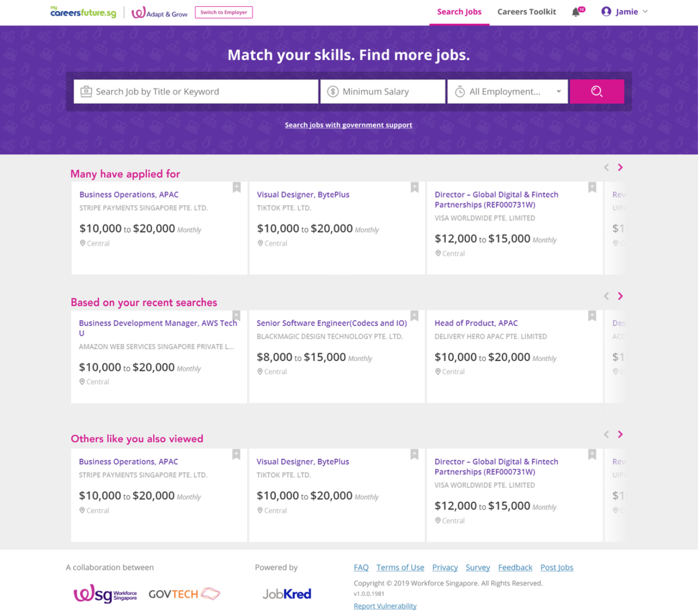Bookmark Visual Designer, BytePlus under Others like you also viewed

[415, 455]
